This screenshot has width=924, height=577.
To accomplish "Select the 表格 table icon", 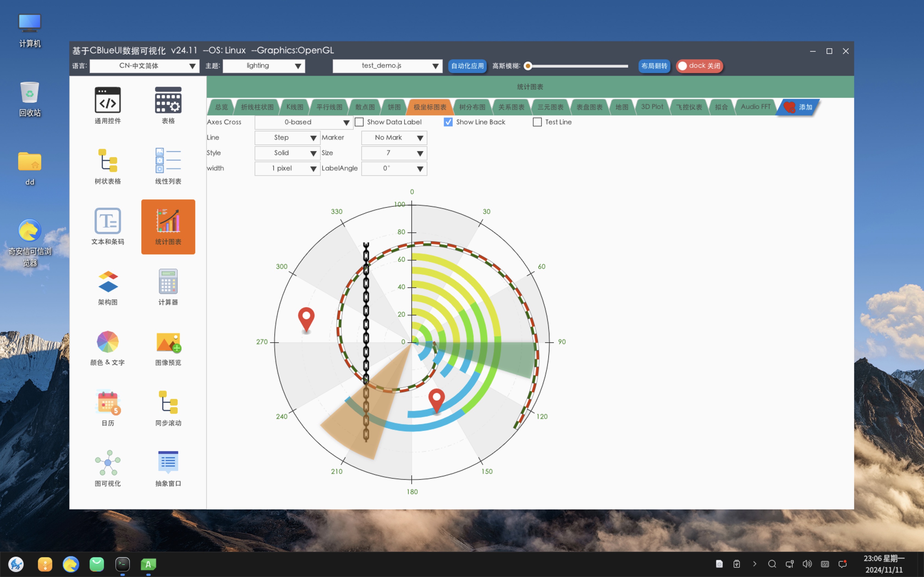I will (168, 100).
